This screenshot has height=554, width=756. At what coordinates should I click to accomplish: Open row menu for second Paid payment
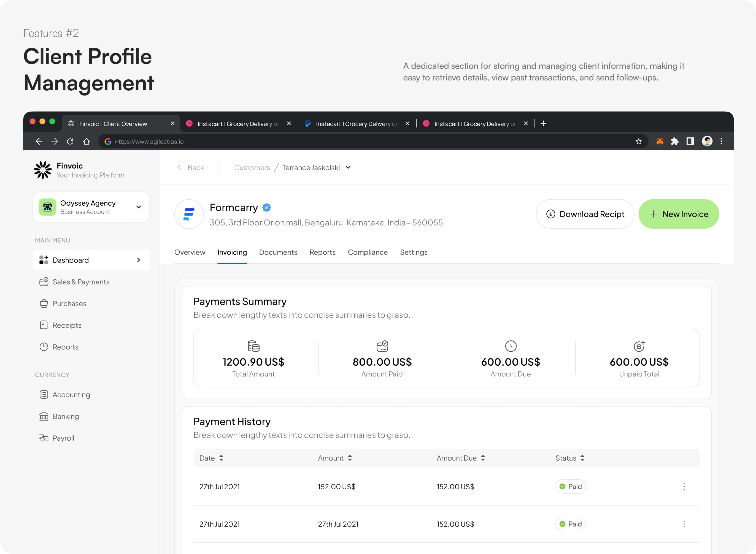684,524
